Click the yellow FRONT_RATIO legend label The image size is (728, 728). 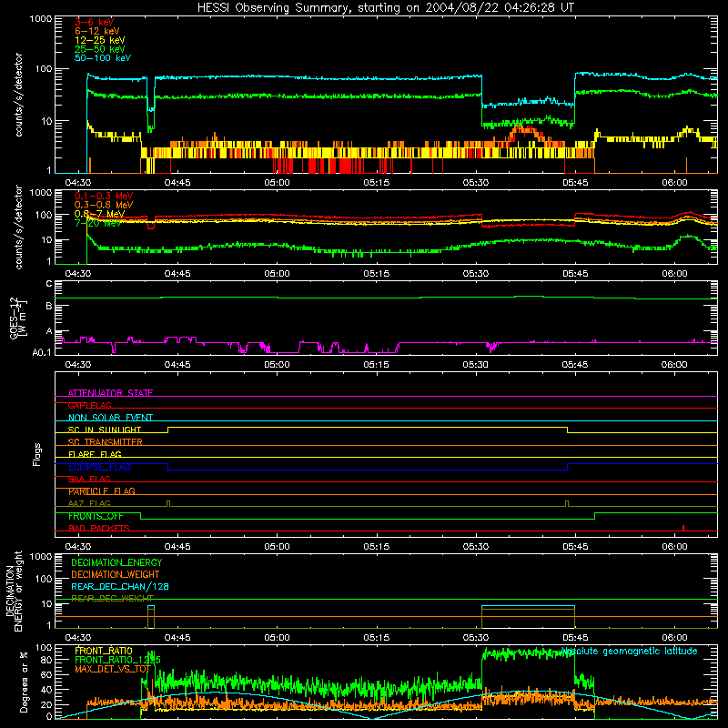click(104, 651)
